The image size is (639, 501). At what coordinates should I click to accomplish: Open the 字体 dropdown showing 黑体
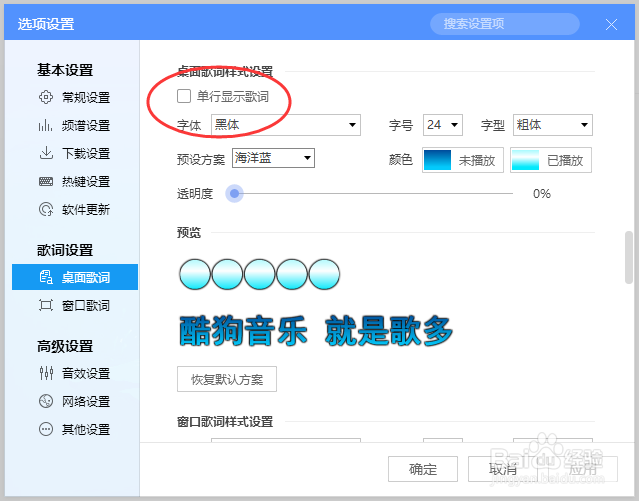coord(286,125)
